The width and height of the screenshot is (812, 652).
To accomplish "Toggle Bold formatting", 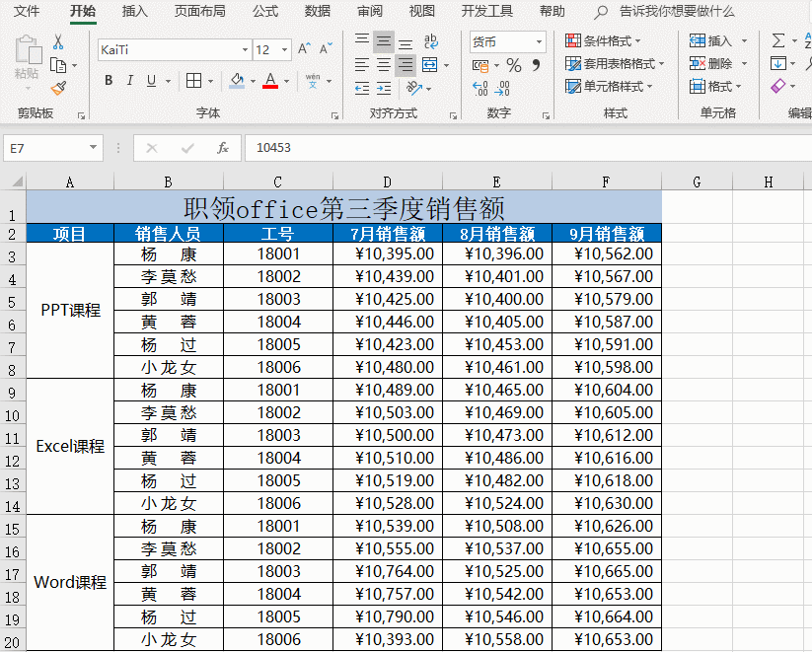I will point(109,81).
